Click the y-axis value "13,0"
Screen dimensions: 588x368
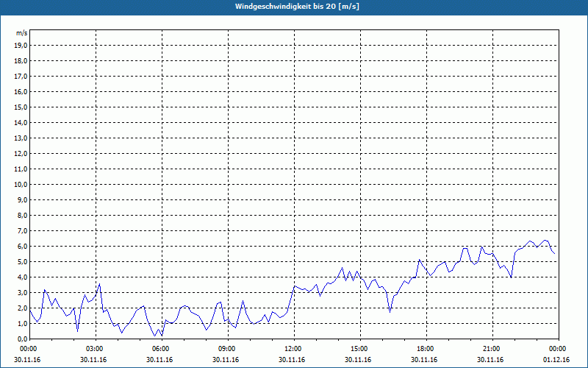click(21, 138)
